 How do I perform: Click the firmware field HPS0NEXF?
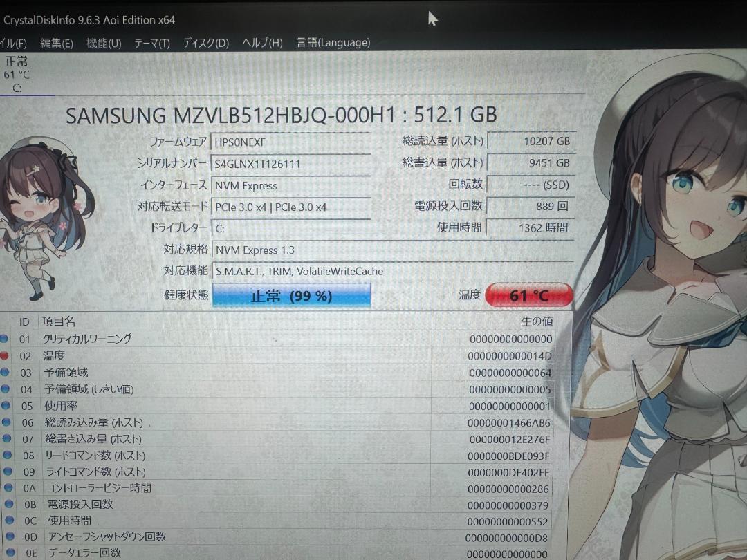pos(290,142)
